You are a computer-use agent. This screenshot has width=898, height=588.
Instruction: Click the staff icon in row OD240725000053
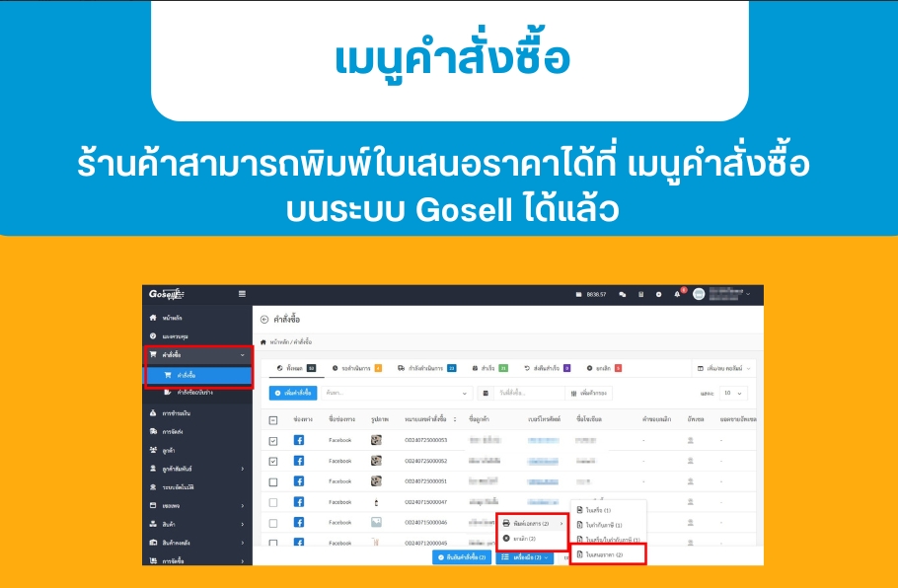click(690, 440)
